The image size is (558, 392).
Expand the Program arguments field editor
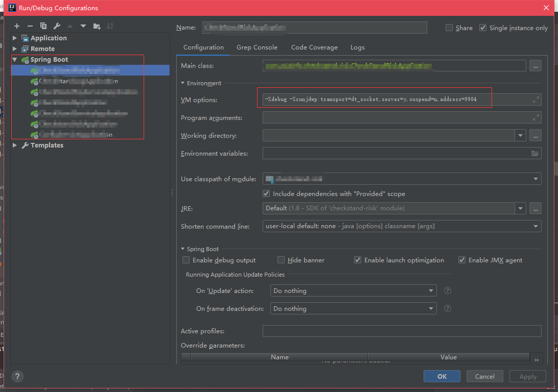536,117
